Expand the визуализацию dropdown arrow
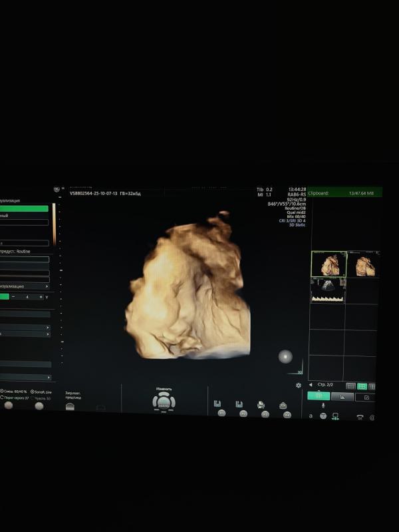 [47, 286]
